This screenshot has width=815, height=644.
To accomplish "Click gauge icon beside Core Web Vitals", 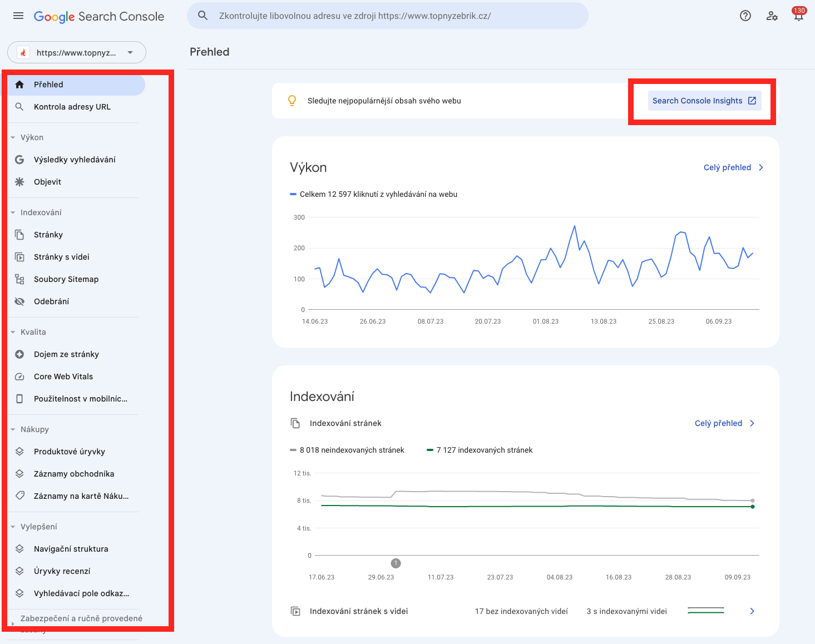I will point(19,377).
